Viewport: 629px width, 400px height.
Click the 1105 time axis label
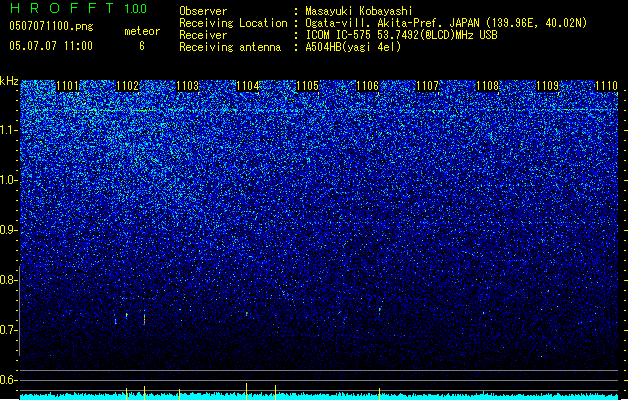coord(307,86)
